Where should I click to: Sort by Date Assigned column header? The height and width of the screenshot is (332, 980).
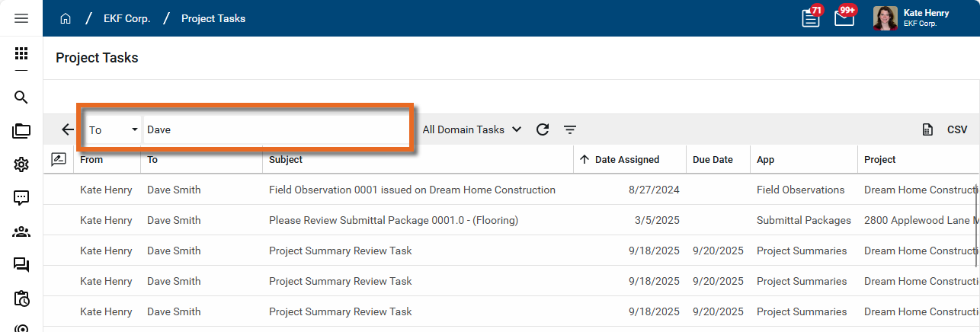coord(626,160)
